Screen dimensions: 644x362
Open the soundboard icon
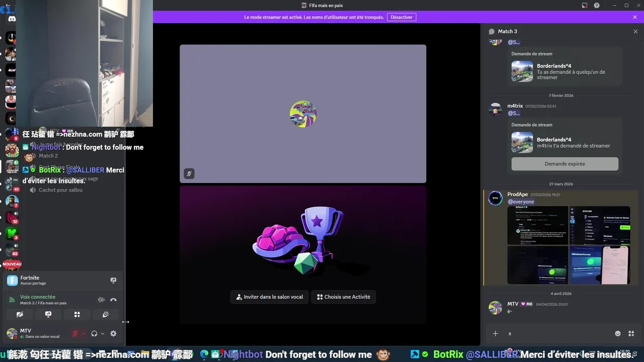(106, 314)
